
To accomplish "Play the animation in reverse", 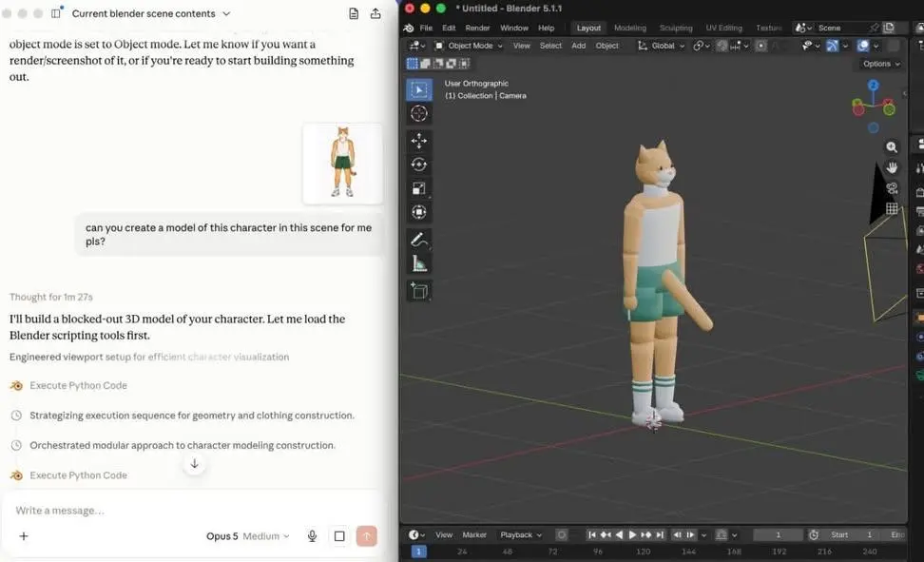I will pyautogui.click(x=619, y=534).
